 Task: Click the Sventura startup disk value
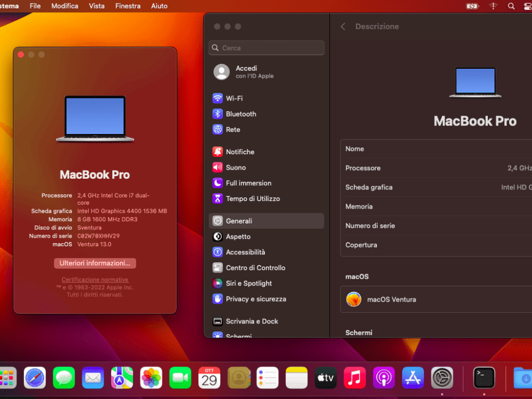click(89, 228)
